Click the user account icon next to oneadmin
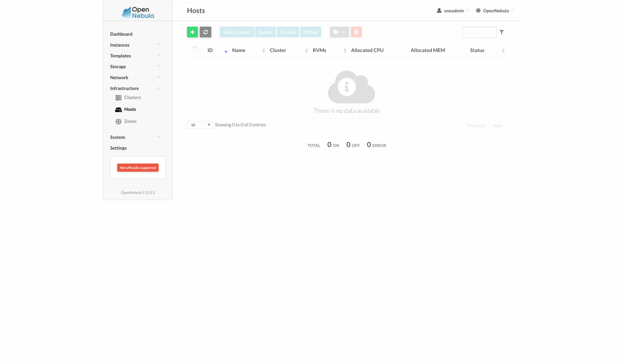The width and height of the screenshot is (624, 364). click(x=438, y=11)
